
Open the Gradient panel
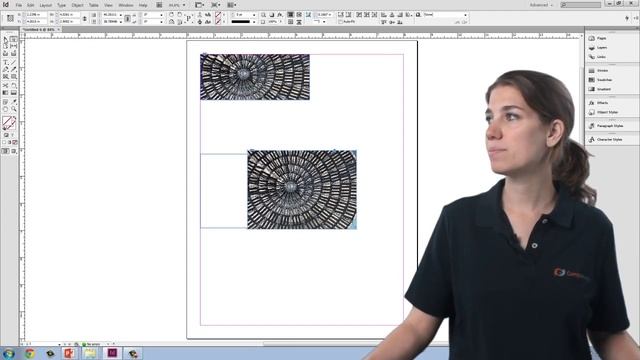click(600, 89)
